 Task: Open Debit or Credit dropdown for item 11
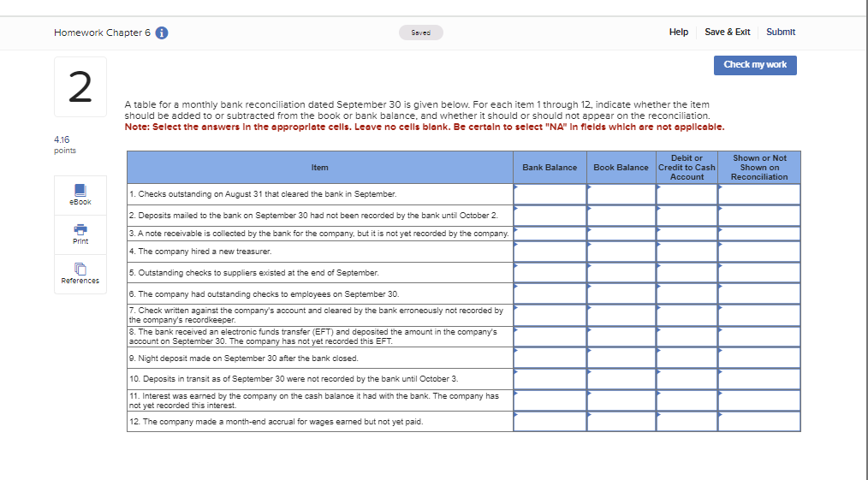(x=687, y=400)
